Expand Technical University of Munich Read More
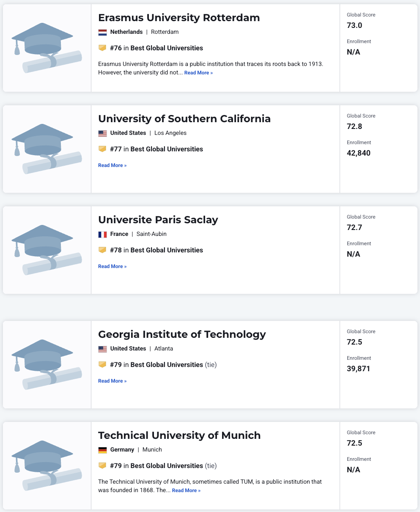This screenshot has width=420, height=512. point(186,490)
